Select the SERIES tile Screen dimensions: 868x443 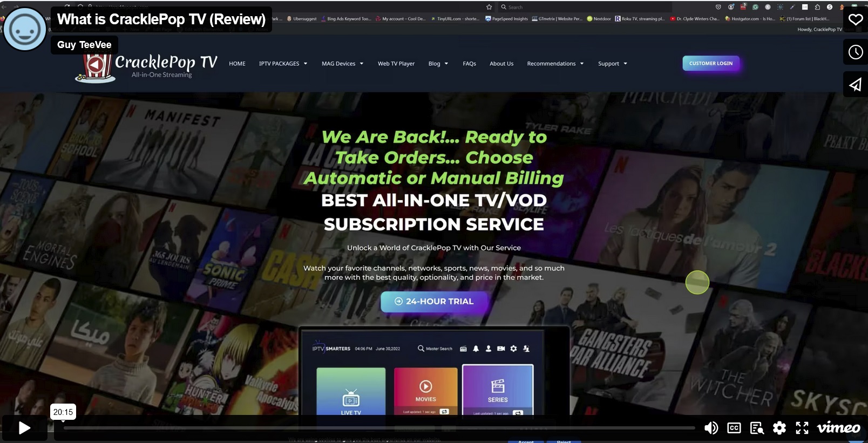coord(498,391)
